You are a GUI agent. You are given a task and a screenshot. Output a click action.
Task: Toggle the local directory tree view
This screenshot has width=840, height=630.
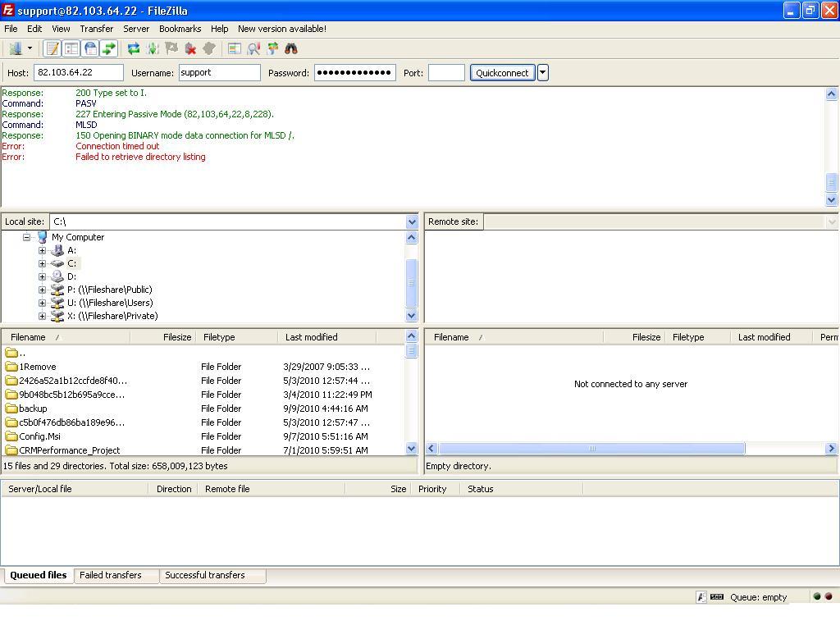point(71,49)
